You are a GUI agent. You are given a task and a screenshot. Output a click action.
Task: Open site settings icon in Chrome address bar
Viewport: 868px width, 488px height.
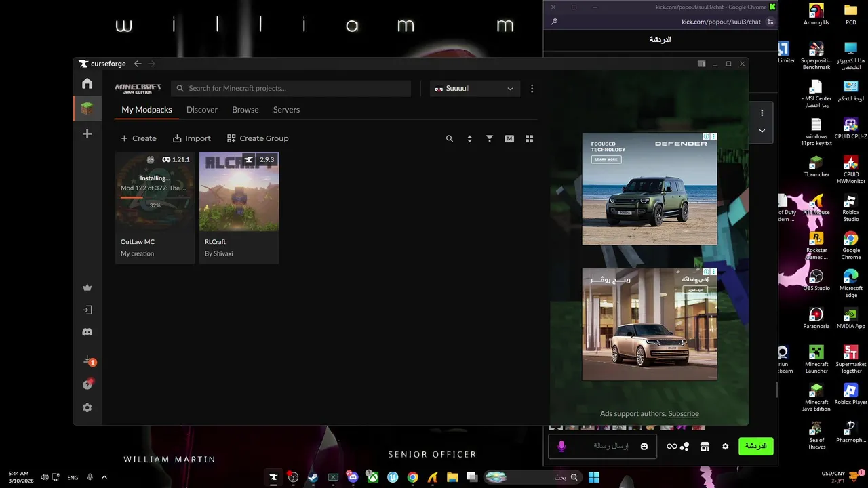click(770, 22)
